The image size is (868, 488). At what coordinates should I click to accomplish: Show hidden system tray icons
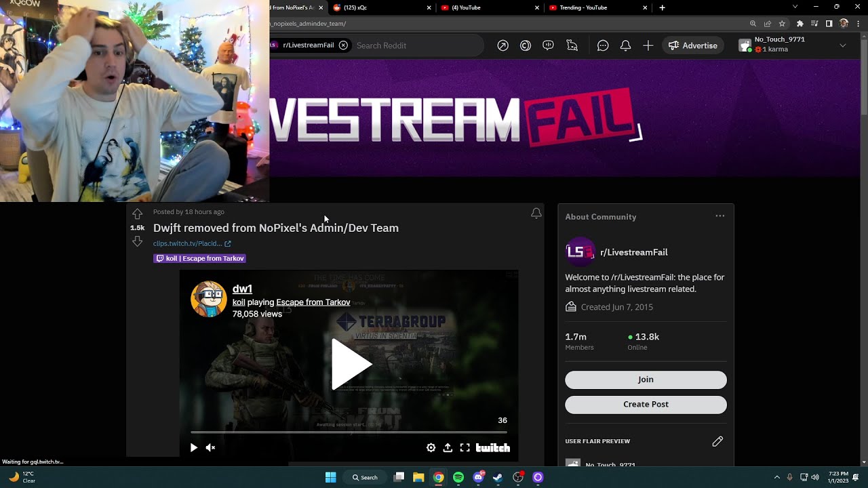777,477
